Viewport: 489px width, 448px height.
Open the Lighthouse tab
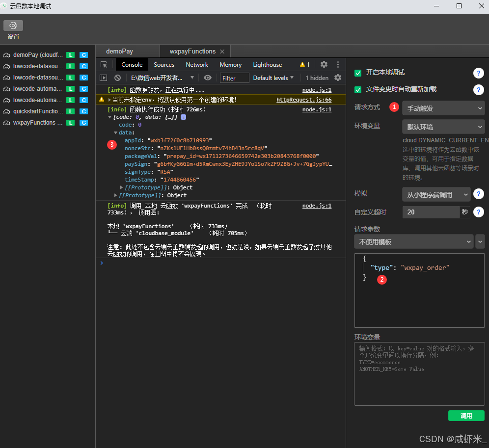(267, 65)
